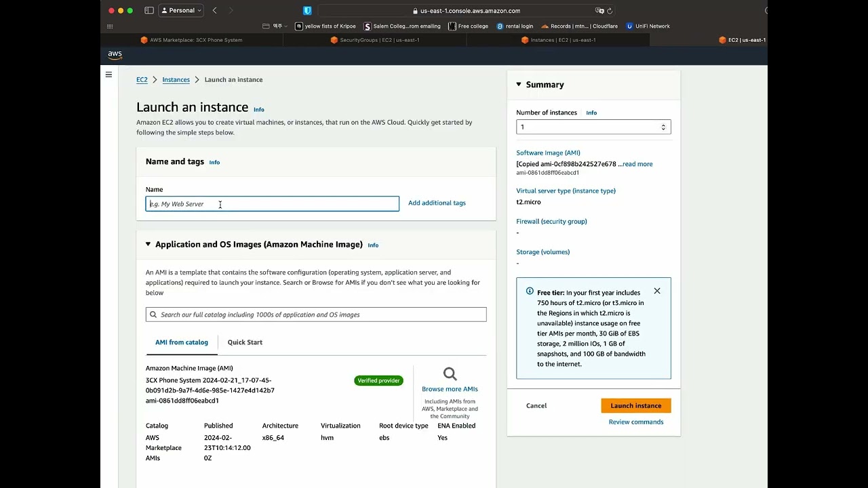This screenshot has height=488, width=868.
Task: Click the Cancel button
Action: tap(536, 406)
